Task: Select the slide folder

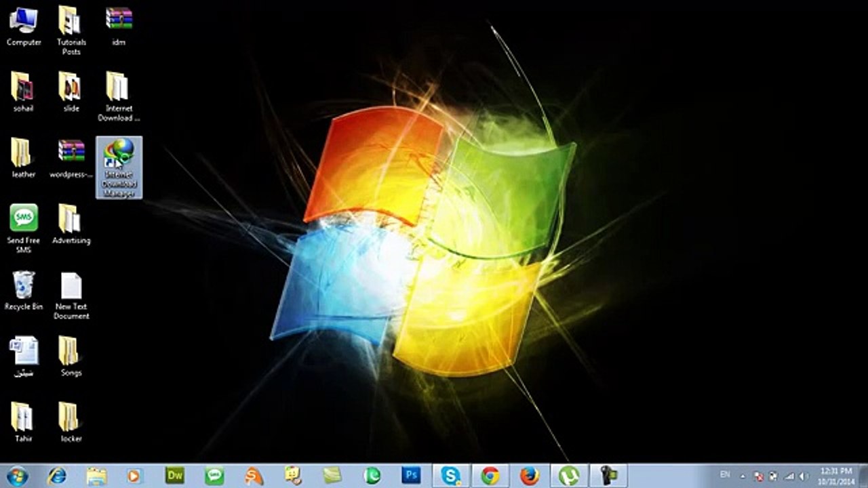Action: pos(71,91)
